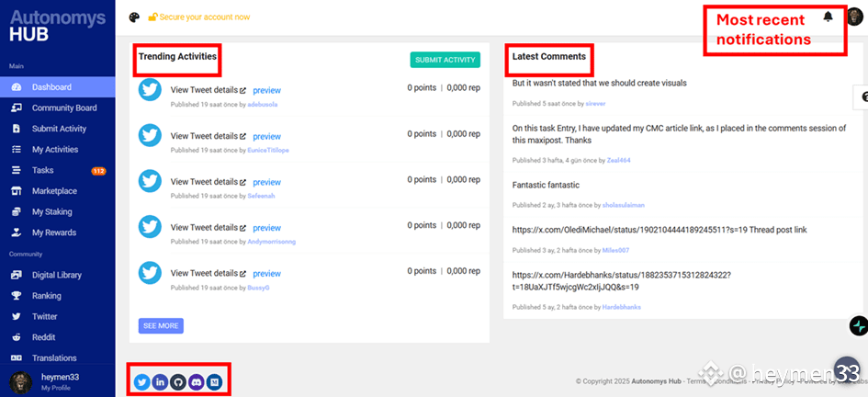
Task: Click the Autonomys HUB logo
Action: click(58, 26)
